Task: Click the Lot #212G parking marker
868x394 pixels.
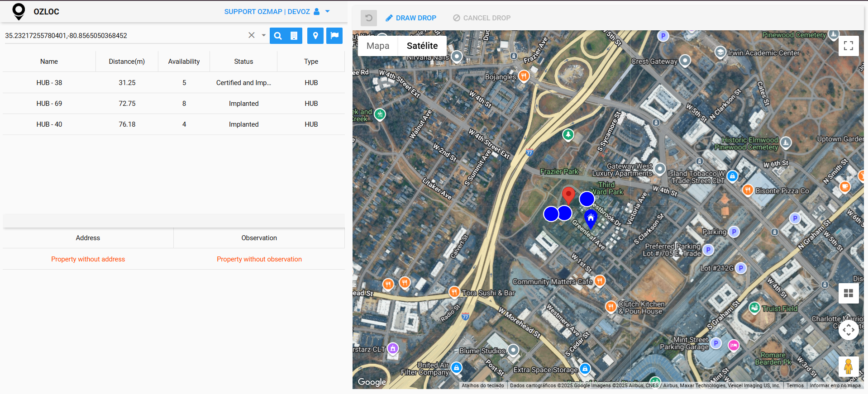Action: click(x=741, y=268)
